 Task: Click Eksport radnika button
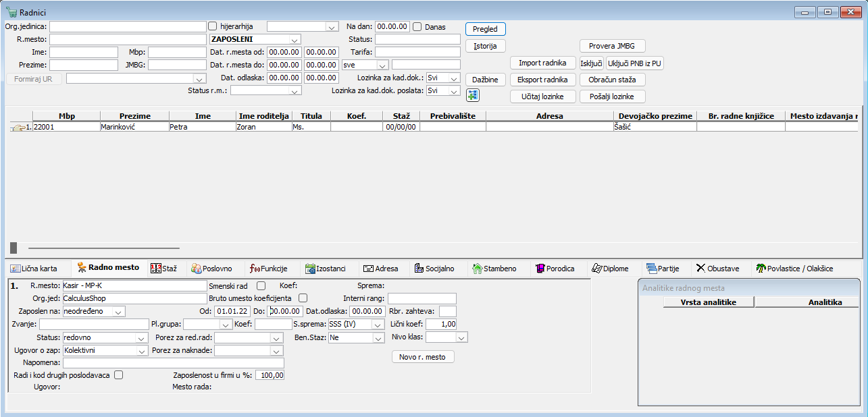coord(543,80)
